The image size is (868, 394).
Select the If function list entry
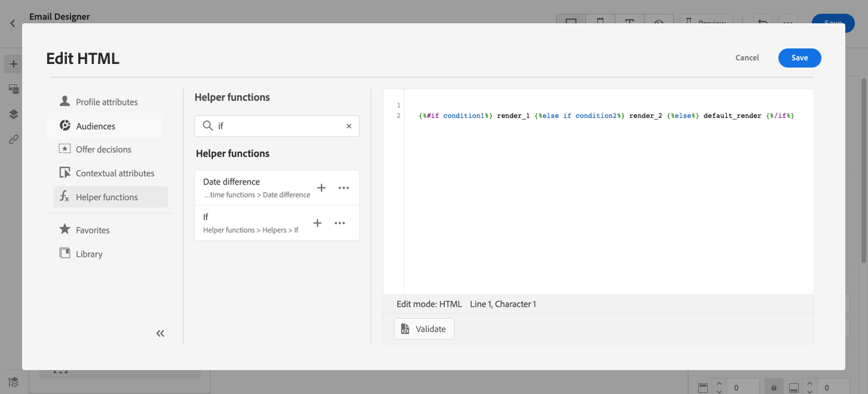(x=251, y=223)
